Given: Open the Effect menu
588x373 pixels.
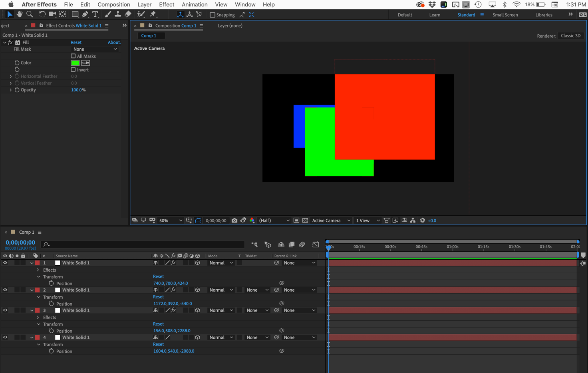Looking at the screenshot, I should (167, 5).
